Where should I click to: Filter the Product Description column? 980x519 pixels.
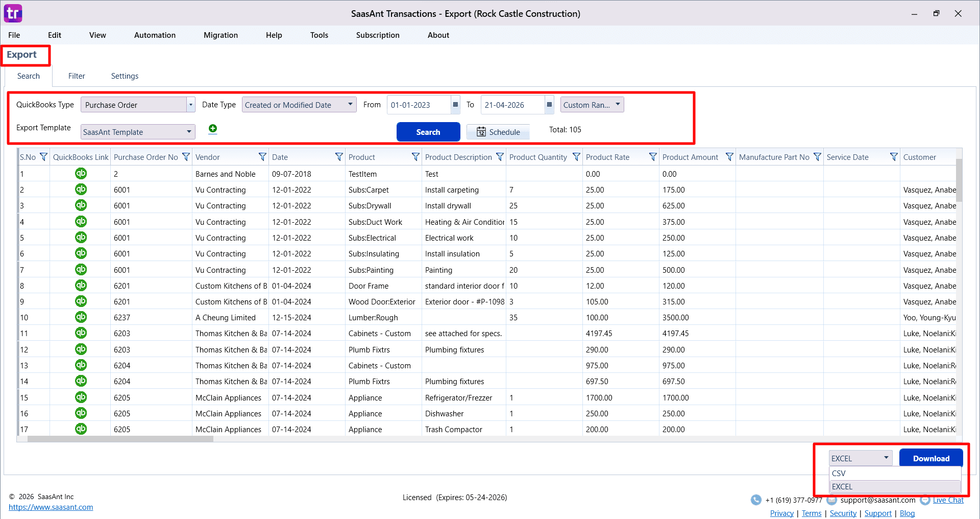(500, 157)
